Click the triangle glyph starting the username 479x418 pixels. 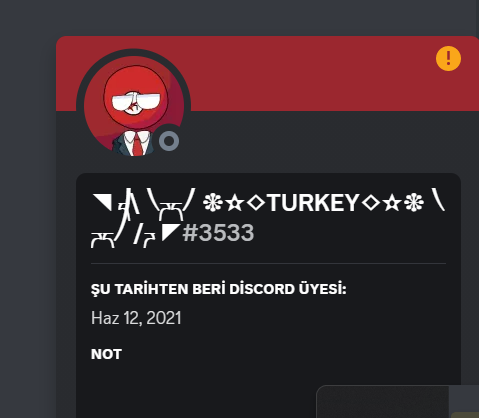click(102, 203)
